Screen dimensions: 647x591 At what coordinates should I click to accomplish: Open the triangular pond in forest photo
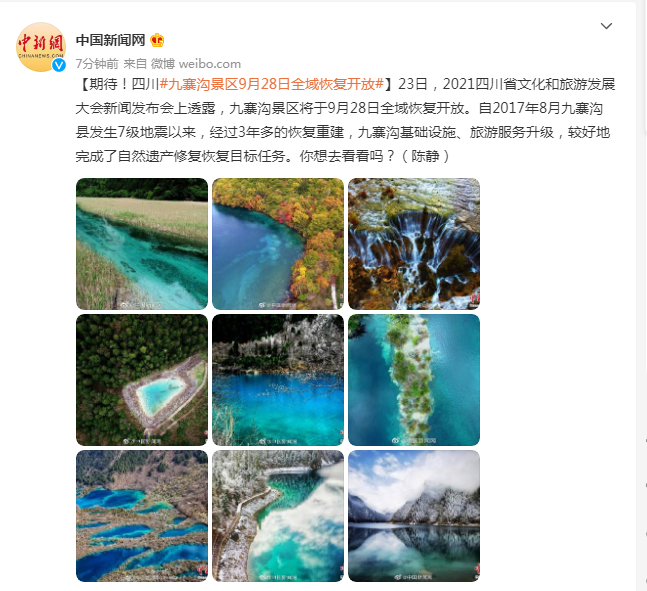(142, 380)
